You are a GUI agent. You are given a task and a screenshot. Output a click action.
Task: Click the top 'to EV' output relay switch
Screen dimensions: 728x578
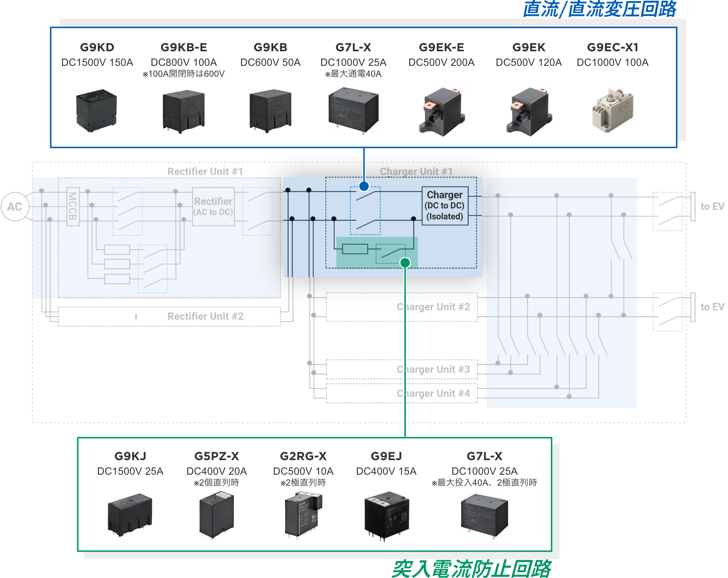tap(667, 211)
